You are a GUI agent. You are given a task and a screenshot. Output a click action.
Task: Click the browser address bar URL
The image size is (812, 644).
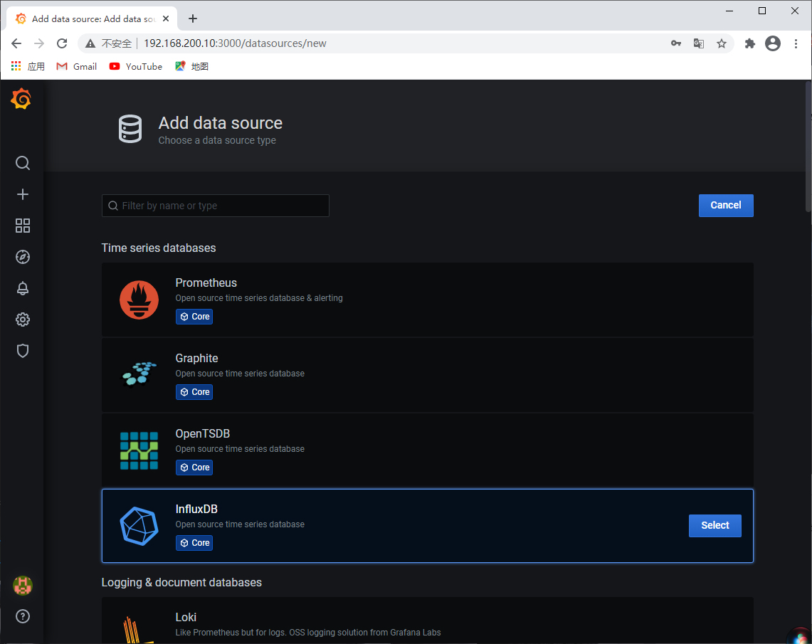click(235, 43)
